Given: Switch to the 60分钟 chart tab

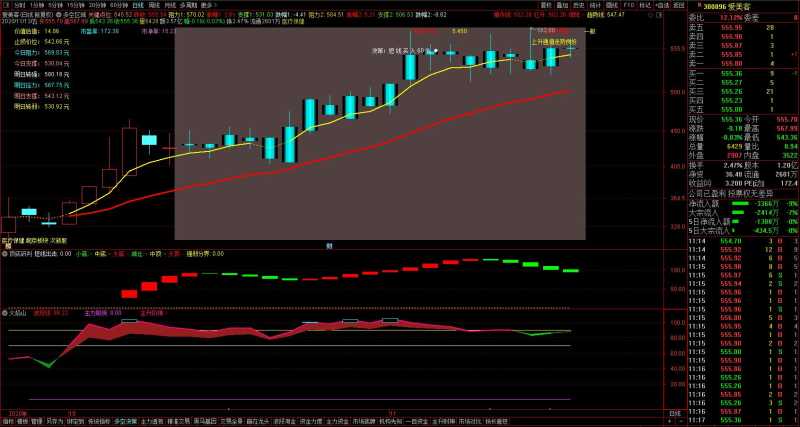Looking at the screenshot, I should [x=117, y=4].
